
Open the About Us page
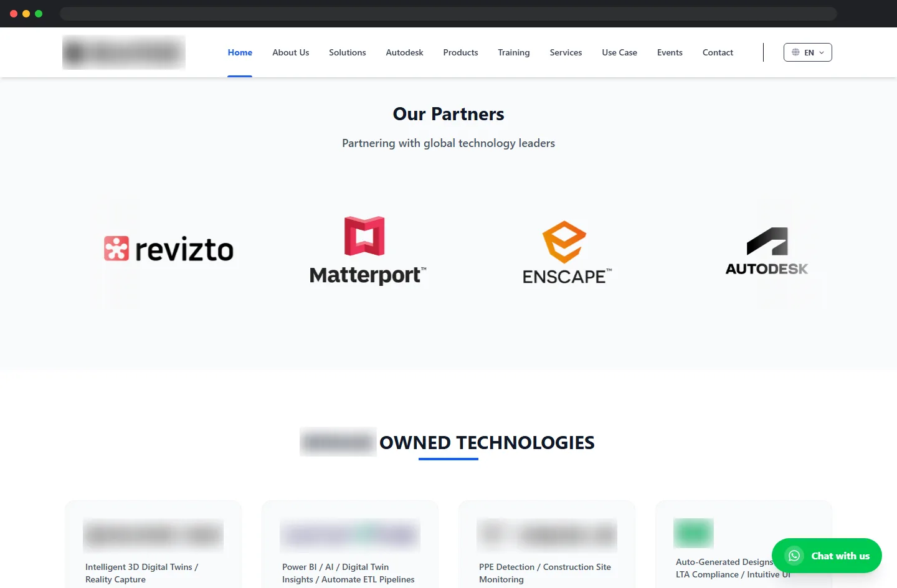[290, 52]
